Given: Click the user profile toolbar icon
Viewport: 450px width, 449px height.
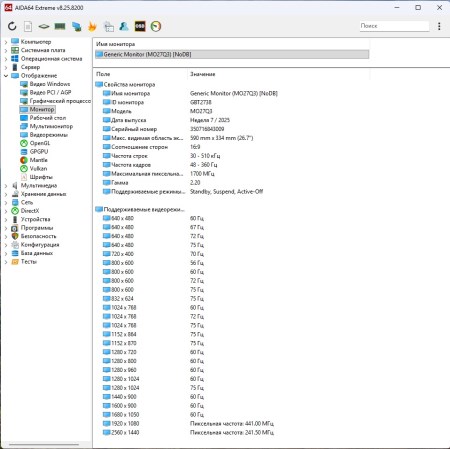Looking at the screenshot, I should coord(124,26).
